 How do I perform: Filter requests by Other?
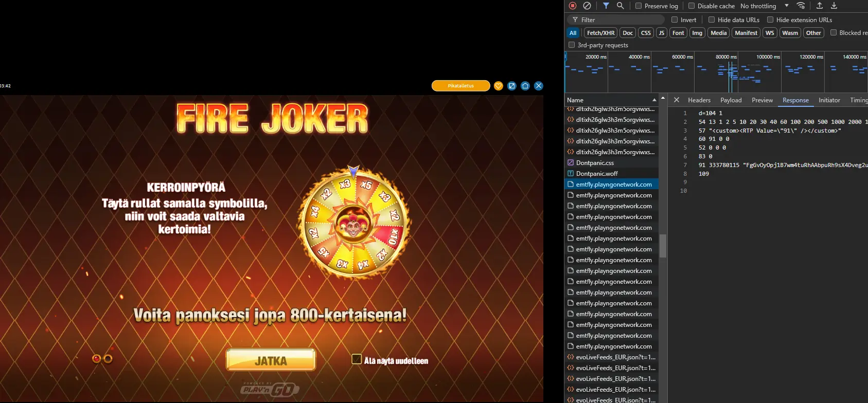813,33
